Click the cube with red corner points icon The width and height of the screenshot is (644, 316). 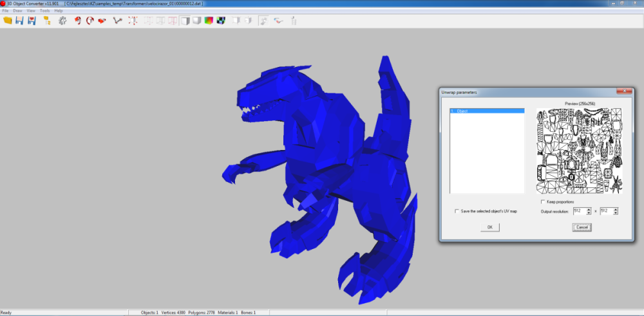coord(133,21)
